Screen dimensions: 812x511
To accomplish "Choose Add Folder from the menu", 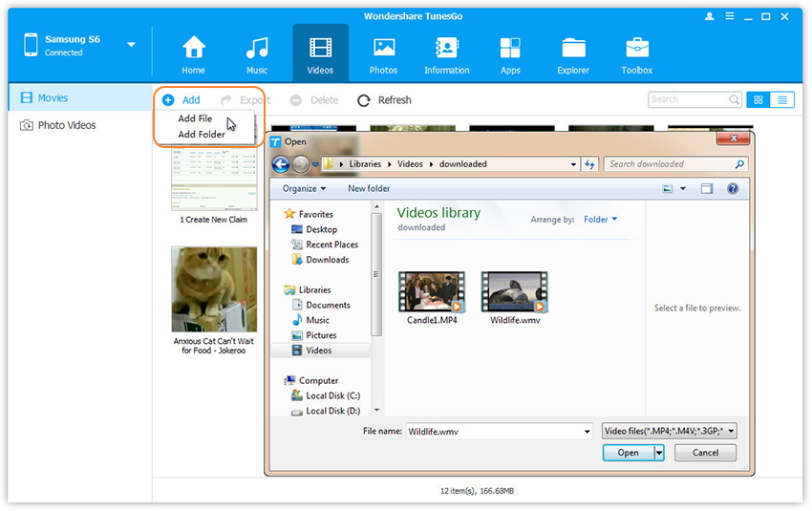I will pos(201,135).
